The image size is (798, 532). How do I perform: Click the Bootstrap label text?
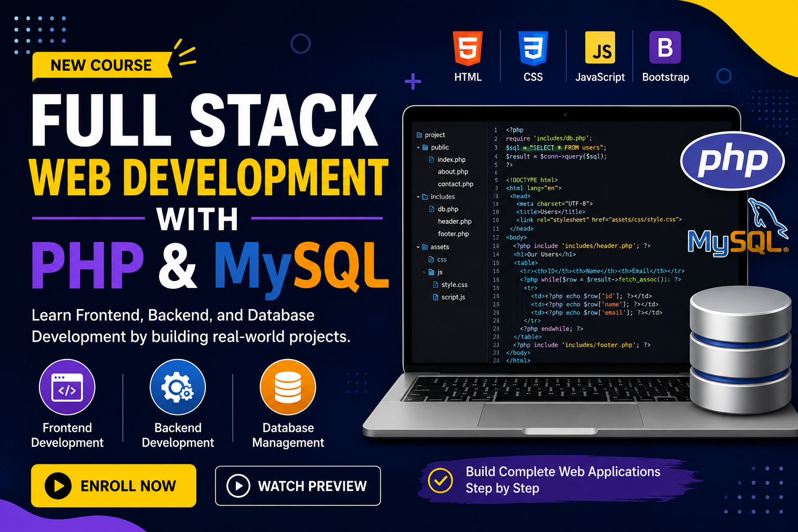tap(666, 77)
